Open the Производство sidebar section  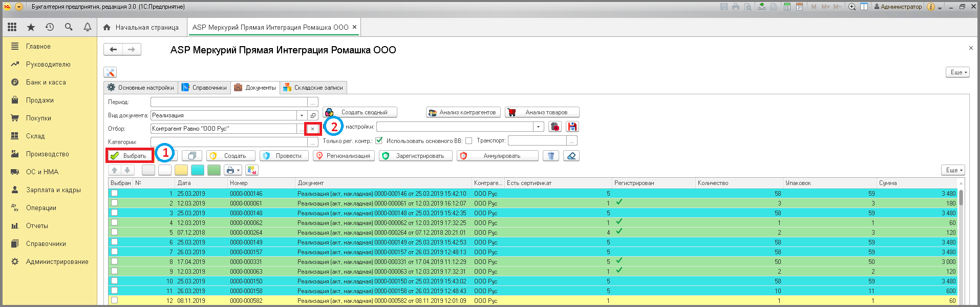click(48, 154)
